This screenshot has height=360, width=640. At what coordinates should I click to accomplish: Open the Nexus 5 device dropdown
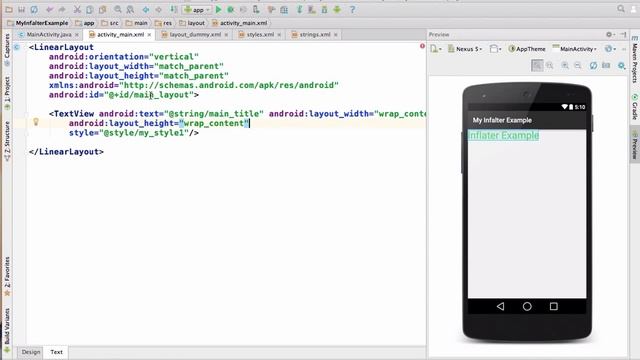coord(465,49)
